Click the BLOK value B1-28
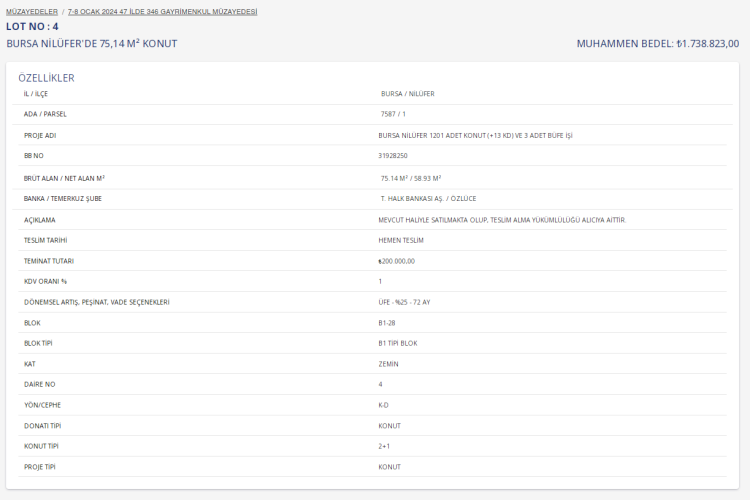The width and height of the screenshot is (750, 500). click(388, 323)
